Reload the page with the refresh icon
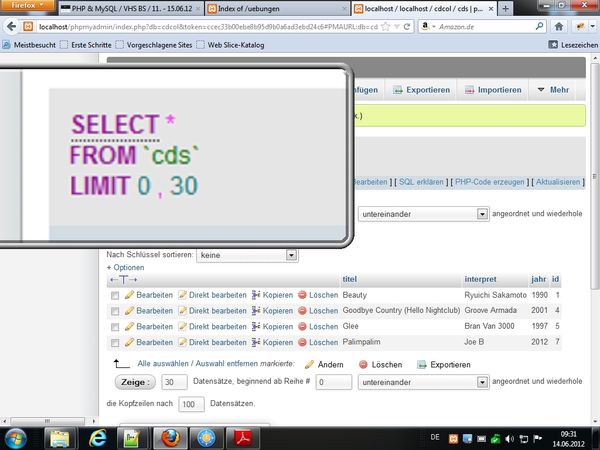600x450 pixels. (407, 26)
